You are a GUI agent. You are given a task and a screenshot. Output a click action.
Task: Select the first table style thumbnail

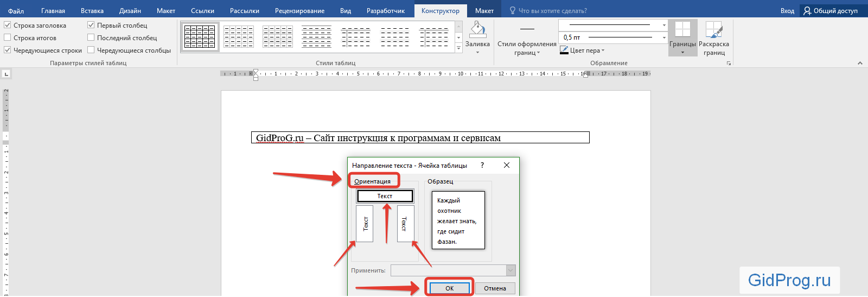coord(200,37)
